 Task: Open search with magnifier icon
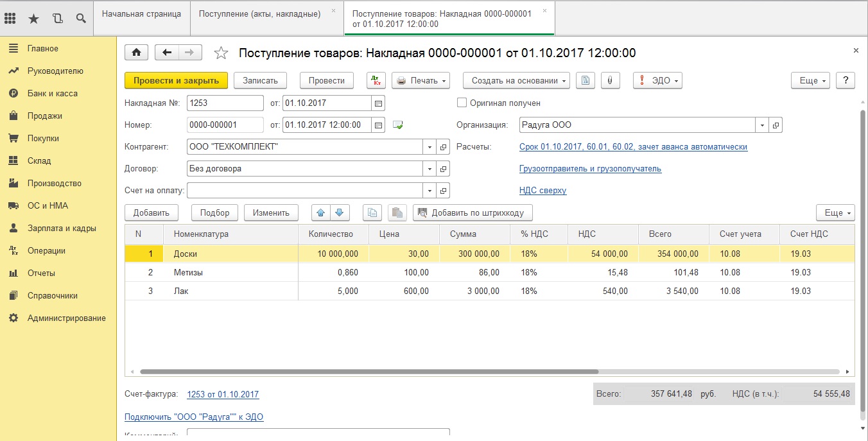(81, 18)
